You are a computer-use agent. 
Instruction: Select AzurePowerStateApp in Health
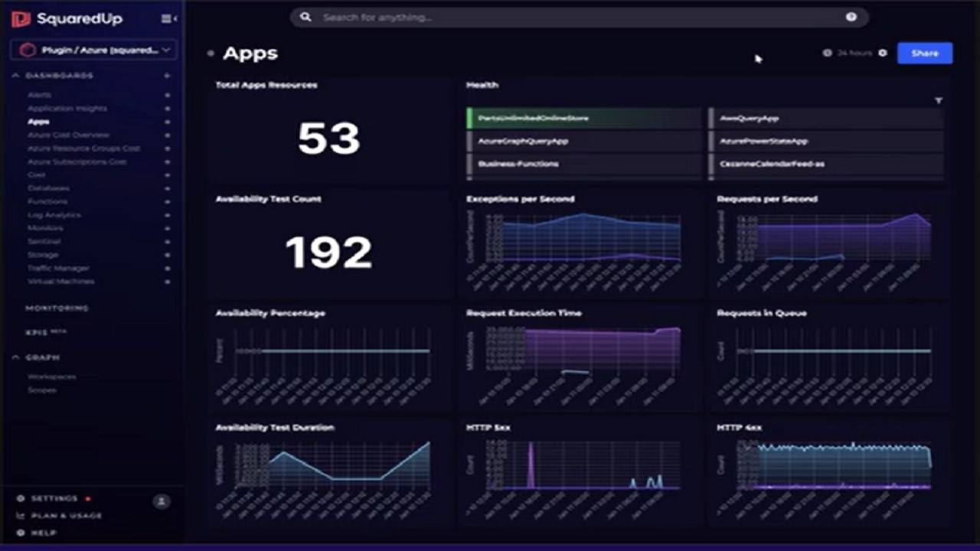(x=826, y=141)
